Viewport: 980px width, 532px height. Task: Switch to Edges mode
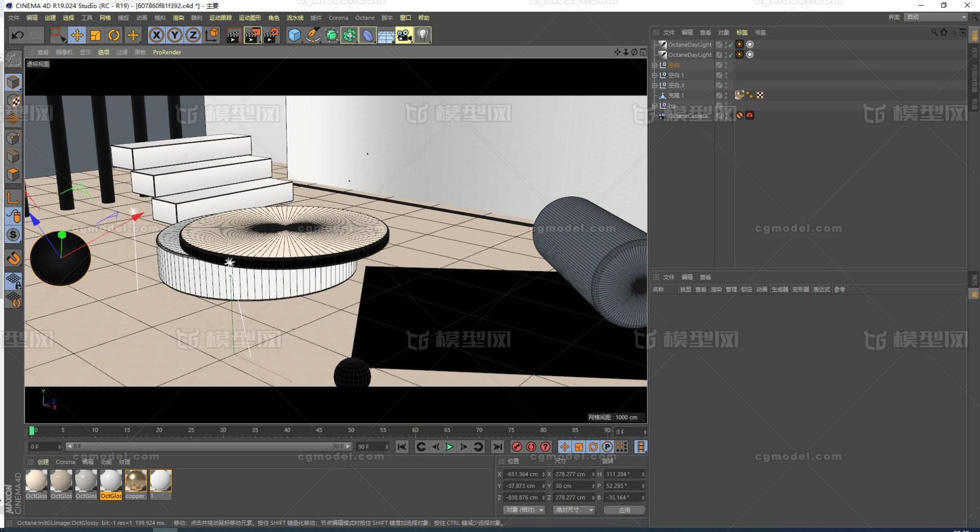13,157
